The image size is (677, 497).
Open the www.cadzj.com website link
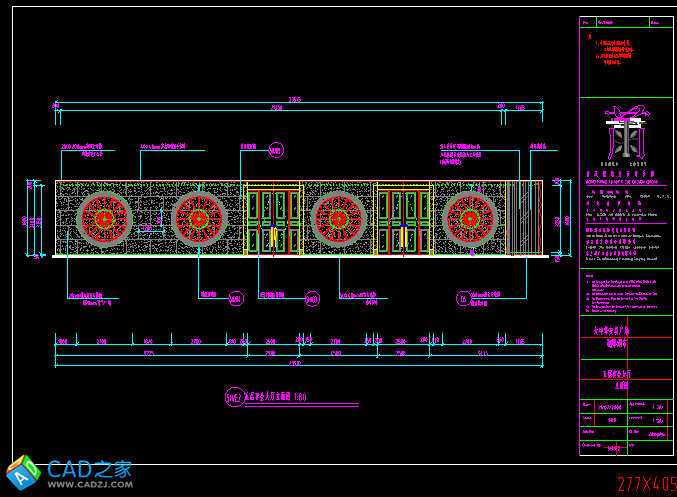[x=90, y=485]
